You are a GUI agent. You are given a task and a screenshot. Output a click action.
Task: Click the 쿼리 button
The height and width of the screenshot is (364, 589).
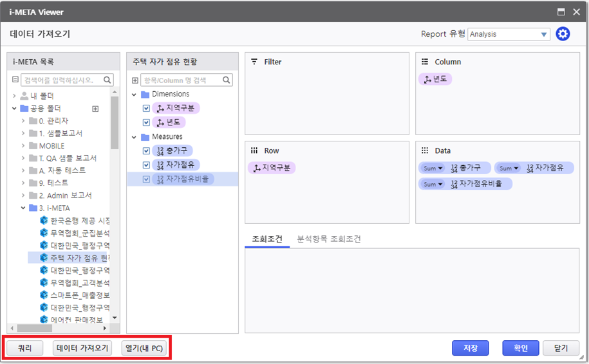tap(25, 348)
